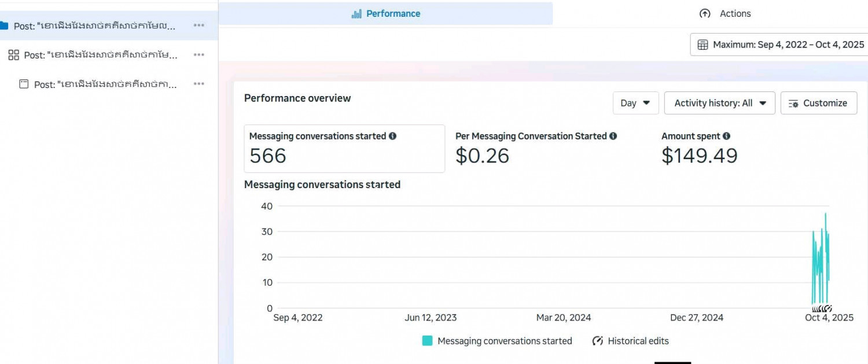
Task: Click the ad set grid icon
Action: tap(14, 55)
